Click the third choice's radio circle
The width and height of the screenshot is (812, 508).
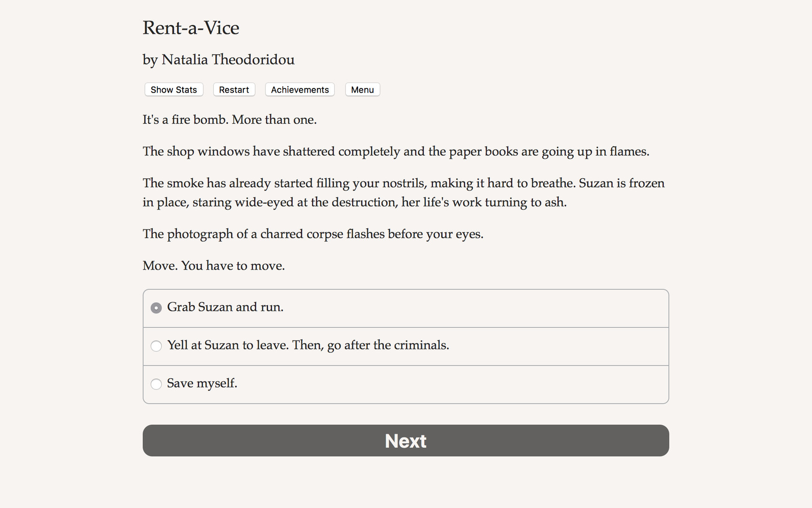[156, 384]
